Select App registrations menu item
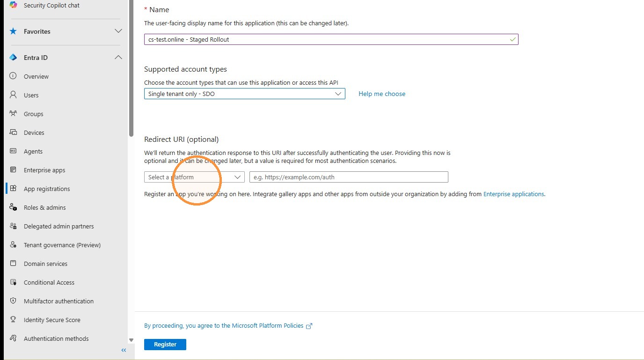This screenshot has width=644, height=360. point(47,189)
